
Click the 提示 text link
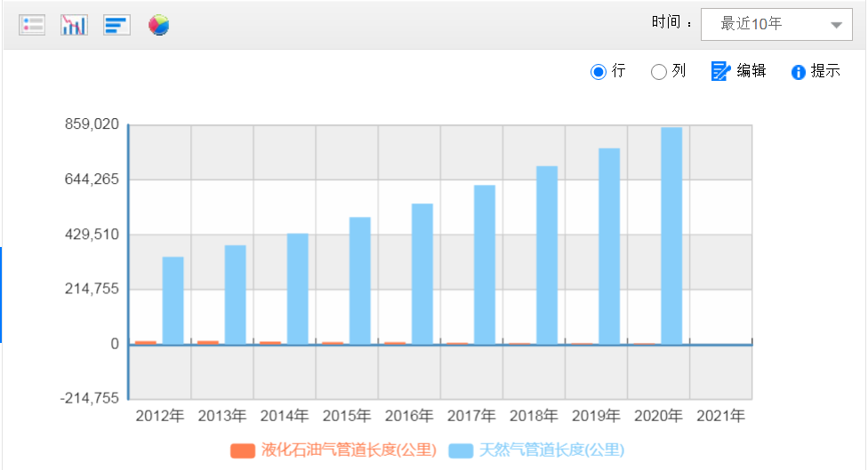[x=825, y=71]
